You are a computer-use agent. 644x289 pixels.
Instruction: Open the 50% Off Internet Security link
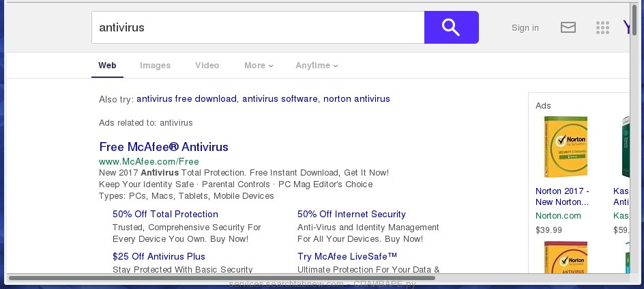[x=351, y=215]
